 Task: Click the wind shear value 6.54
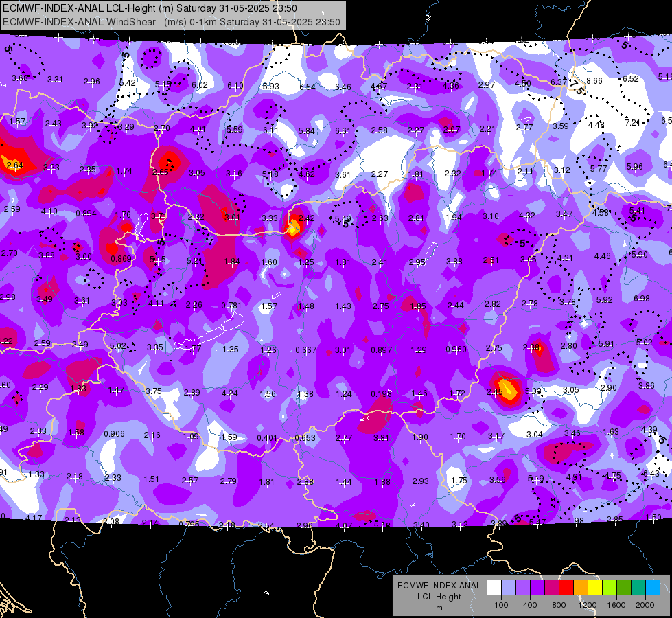pyautogui.click(x=308, y=87)
